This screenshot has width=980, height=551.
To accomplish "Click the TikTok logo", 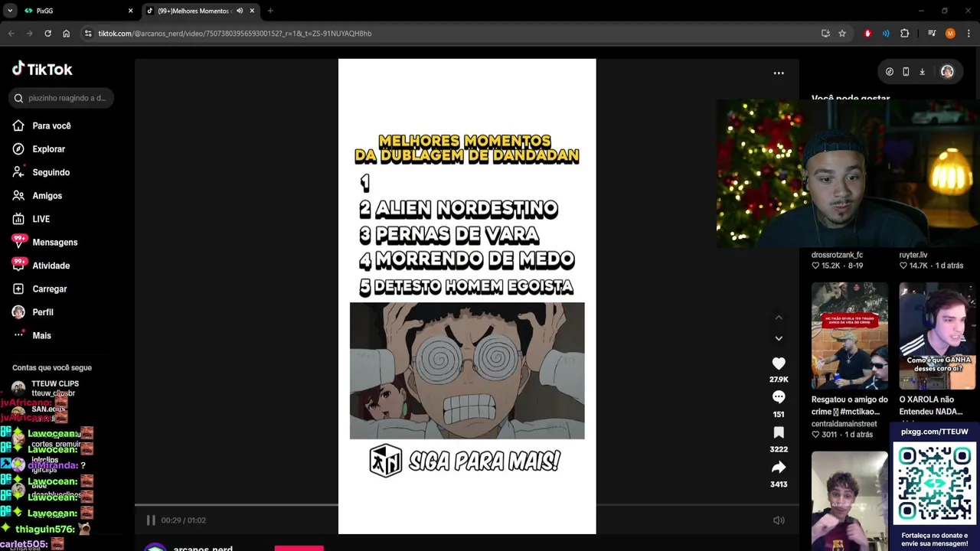I will (42, 69).
